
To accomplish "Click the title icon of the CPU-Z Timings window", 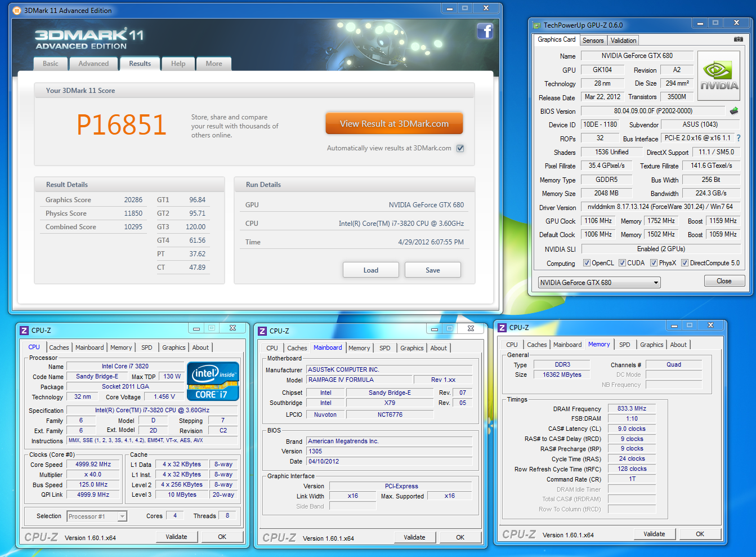I will point(502,327).
